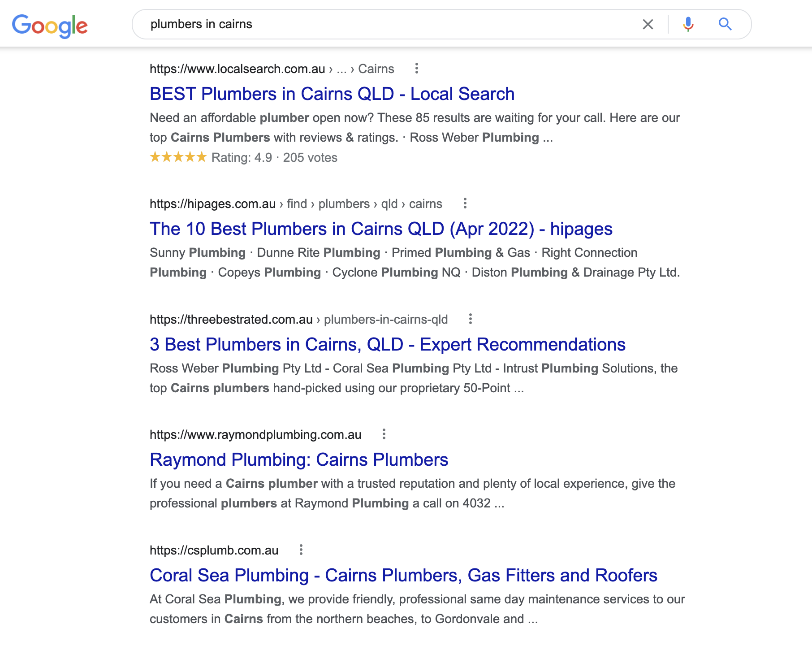Click the hipages.com.au breadcrumb URL
The height and width of the screenshot is (650, 812).
point(295,204)
